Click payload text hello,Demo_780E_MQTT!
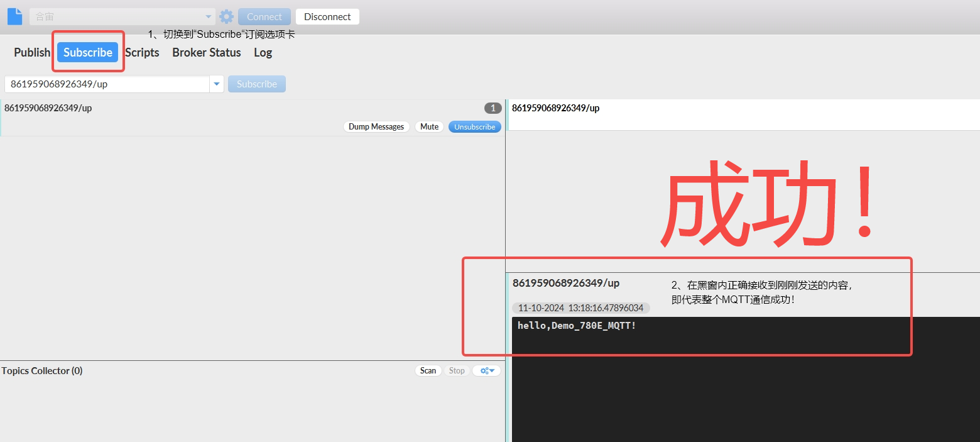The height and width of the screenshot is (442, 980). point(577,325)
